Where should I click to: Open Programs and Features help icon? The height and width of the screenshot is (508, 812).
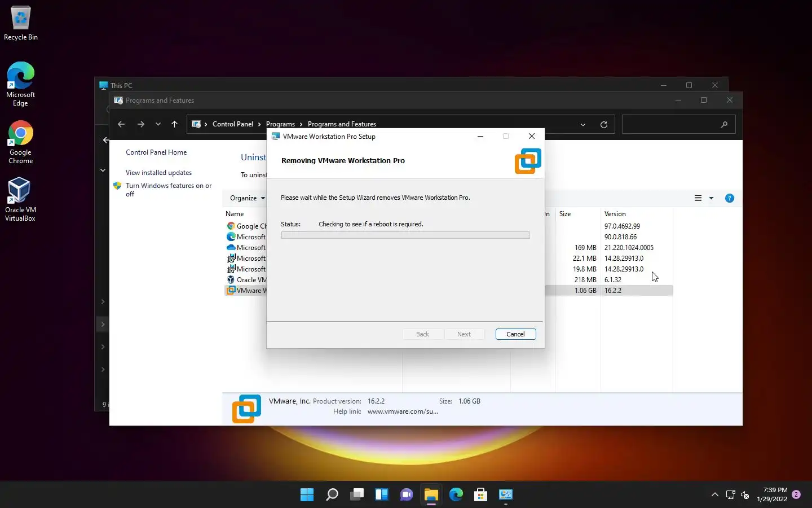coord(730,198)
